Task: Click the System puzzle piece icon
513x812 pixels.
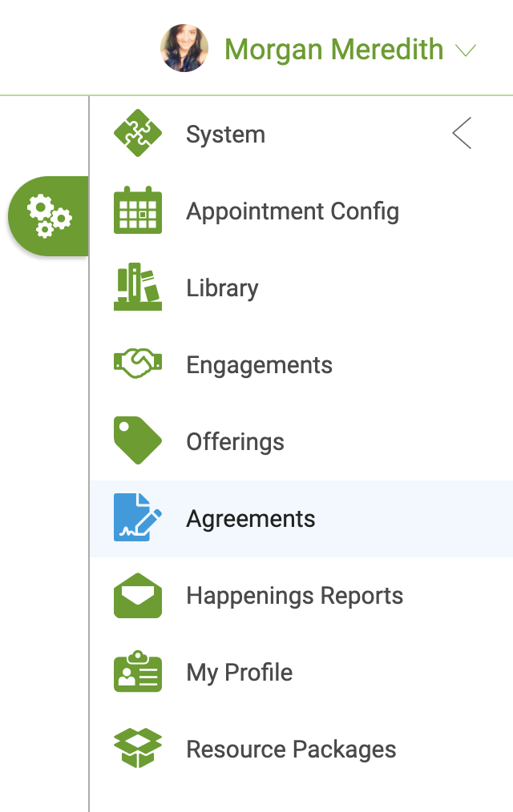Action: (137, 133)
